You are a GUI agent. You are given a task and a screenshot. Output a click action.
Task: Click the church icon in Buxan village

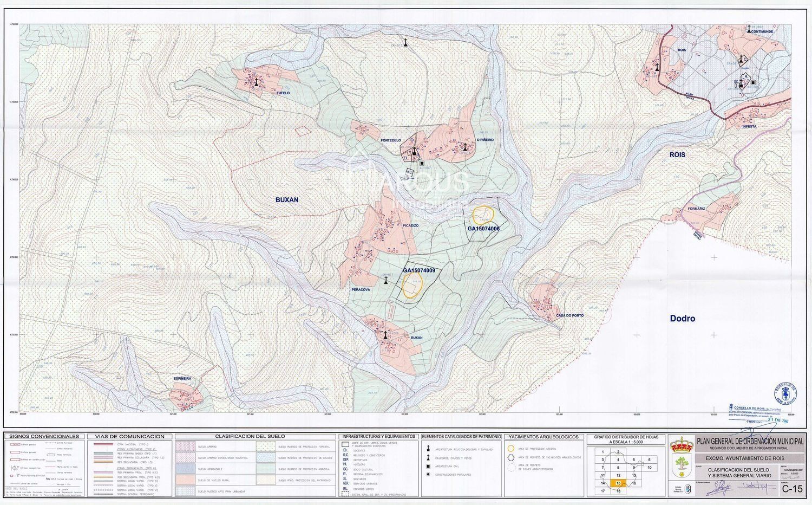pyautogui.click(x=385, y=334)
